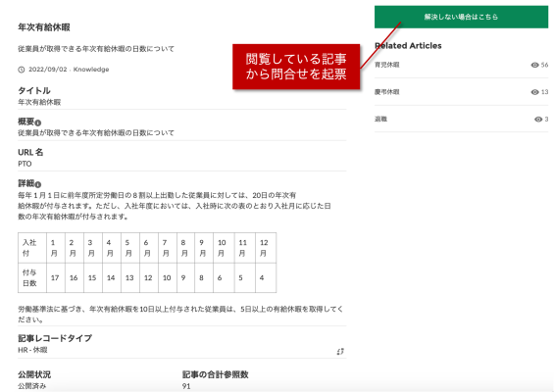This screenshot has height=392, width=554.
Task: Click the table cell showing 17 days
Action: click(x=56, y=277)
